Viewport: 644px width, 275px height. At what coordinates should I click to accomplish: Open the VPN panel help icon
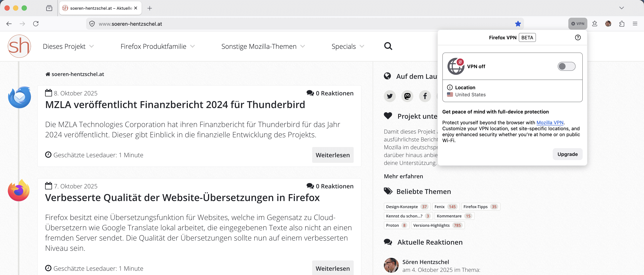(x=577, y=37)
